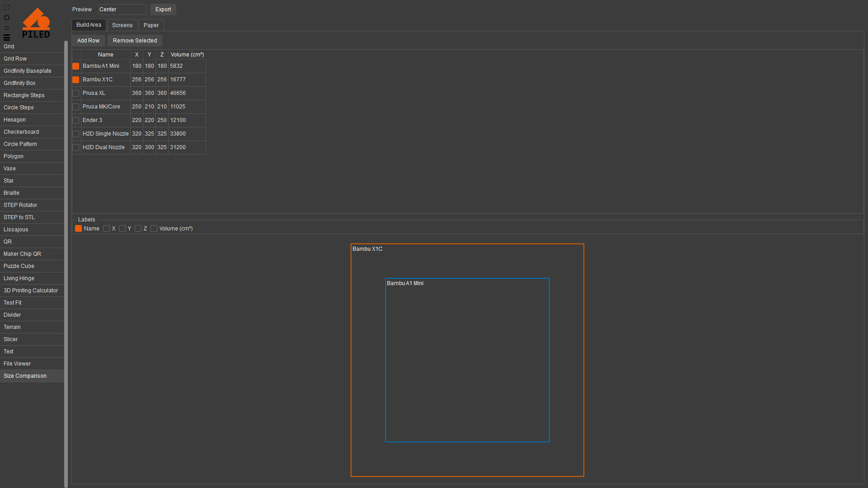Click the light/dark theme sun icon

pyautogui.click(x=7, y=18)
